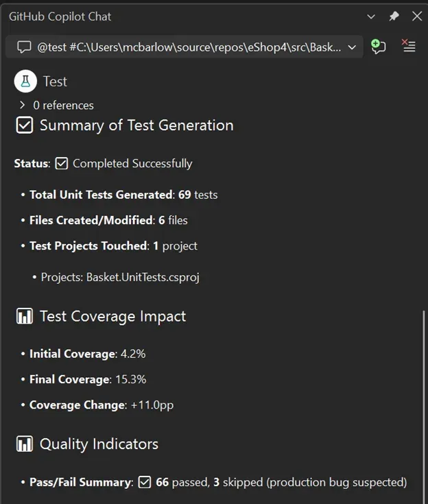Click the new chat thread icon

coord(377,47)
